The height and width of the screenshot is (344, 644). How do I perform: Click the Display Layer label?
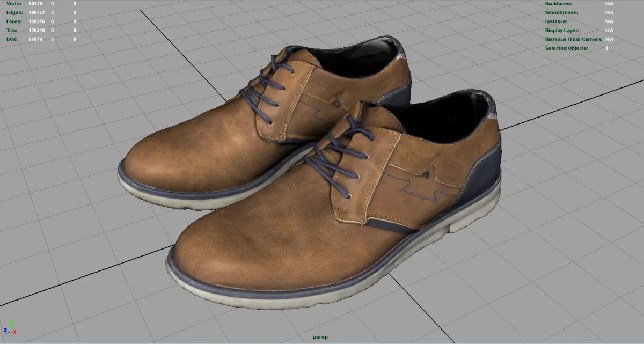coord(562,30)
